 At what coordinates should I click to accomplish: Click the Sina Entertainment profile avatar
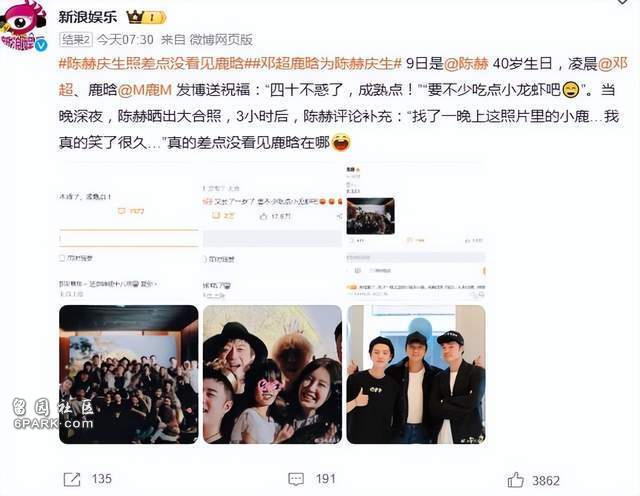tap(23, 25)
